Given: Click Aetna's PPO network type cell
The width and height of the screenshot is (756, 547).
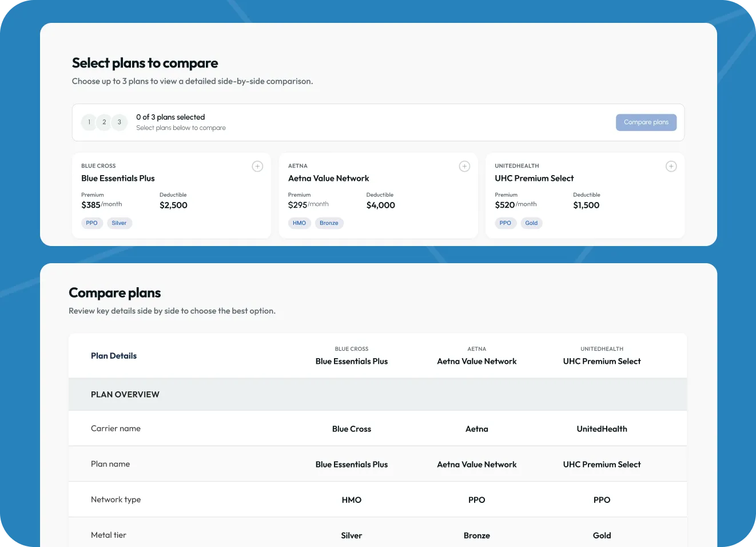Looking at the screenshot, I should coord(477,500).
